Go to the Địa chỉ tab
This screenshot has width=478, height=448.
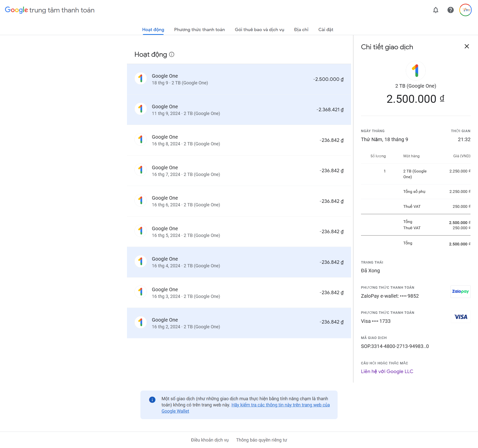pos(301,30)
